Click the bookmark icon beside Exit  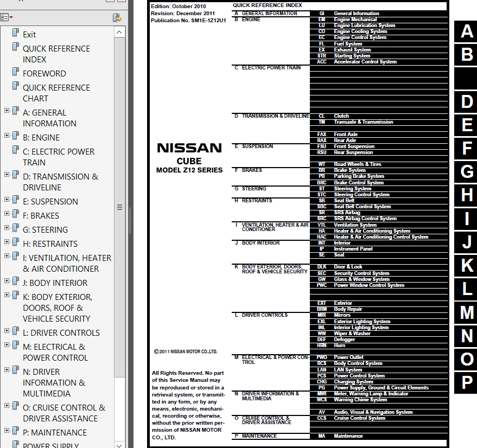point(16,34)
